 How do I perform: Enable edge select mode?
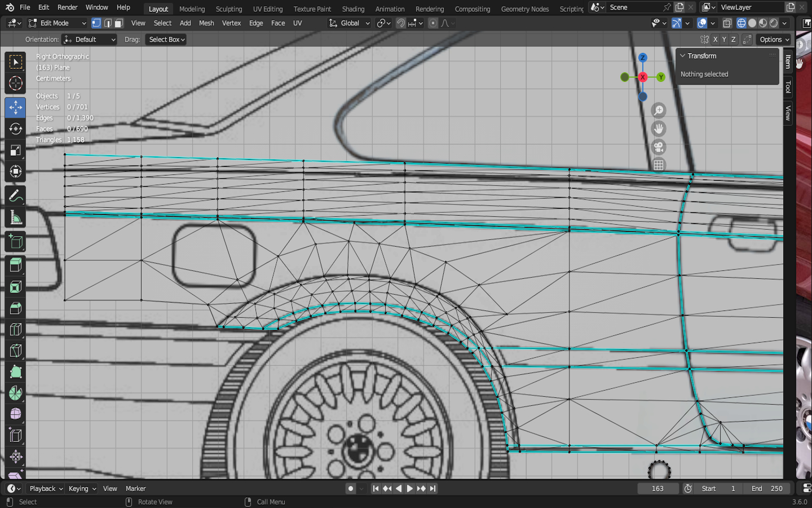pyautogui.click(x=108, y=23)
